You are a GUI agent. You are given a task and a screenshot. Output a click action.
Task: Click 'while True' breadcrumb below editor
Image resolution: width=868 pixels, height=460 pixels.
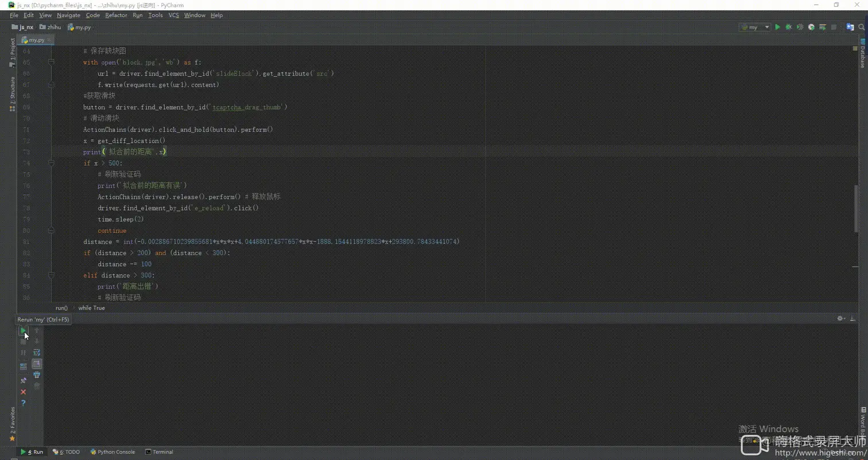91,308
